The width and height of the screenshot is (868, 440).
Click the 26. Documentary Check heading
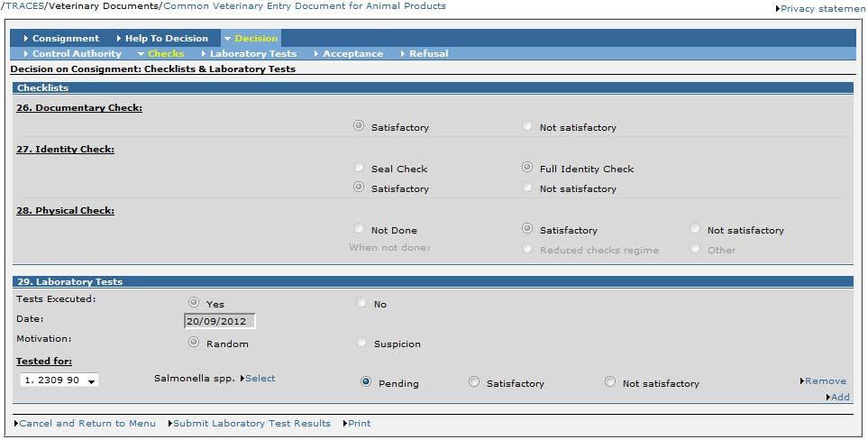pyautogui.click(x=79, y=108)
